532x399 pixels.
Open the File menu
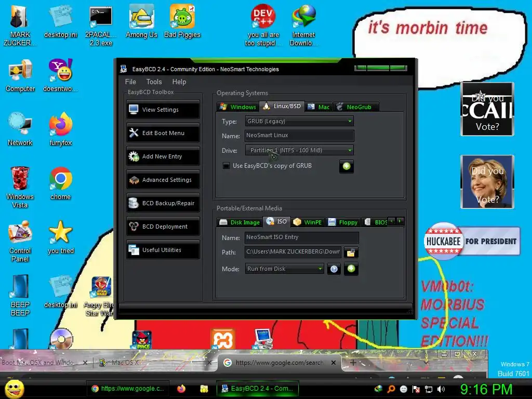click(x=130, y=82)
